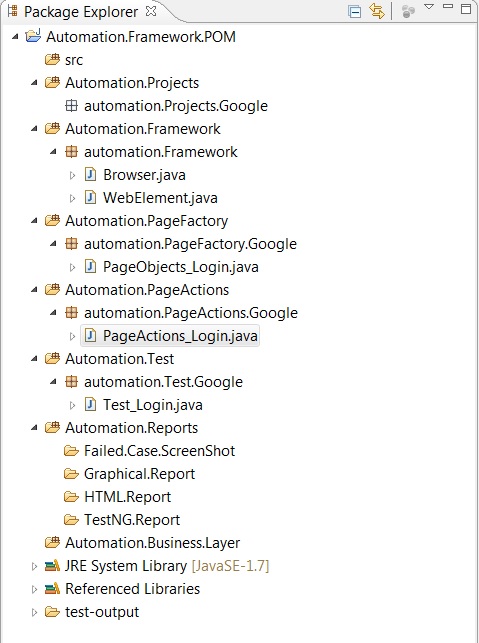Click the automation.Test.Google package icon

click(x=71, y=381)
